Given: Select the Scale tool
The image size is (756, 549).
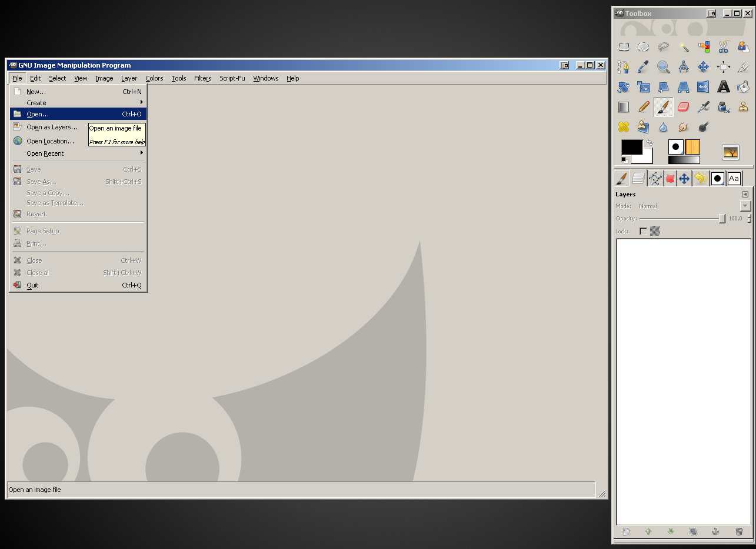Looking at the screenshot, I should point(644,87).
